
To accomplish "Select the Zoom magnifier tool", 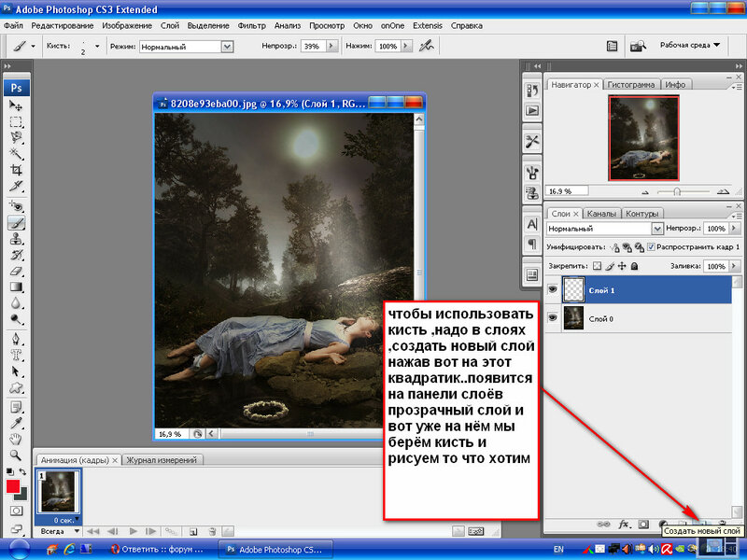I will (x=16, y=455).
